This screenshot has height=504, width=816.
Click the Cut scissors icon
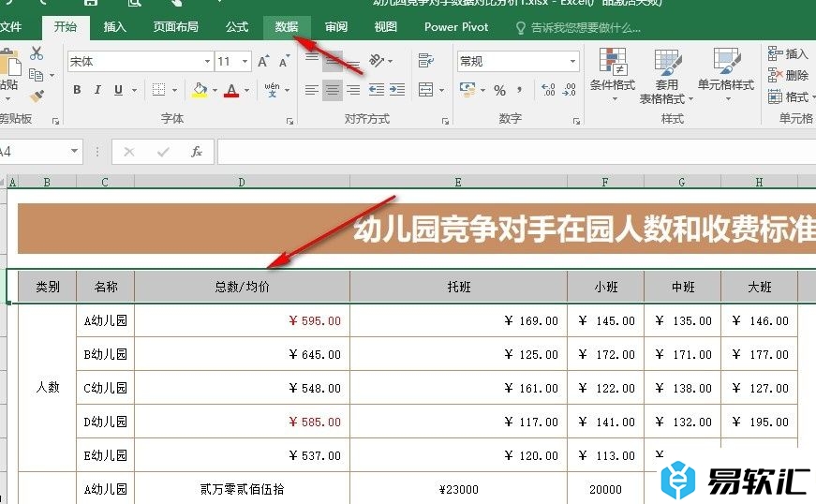coord(37,53)
